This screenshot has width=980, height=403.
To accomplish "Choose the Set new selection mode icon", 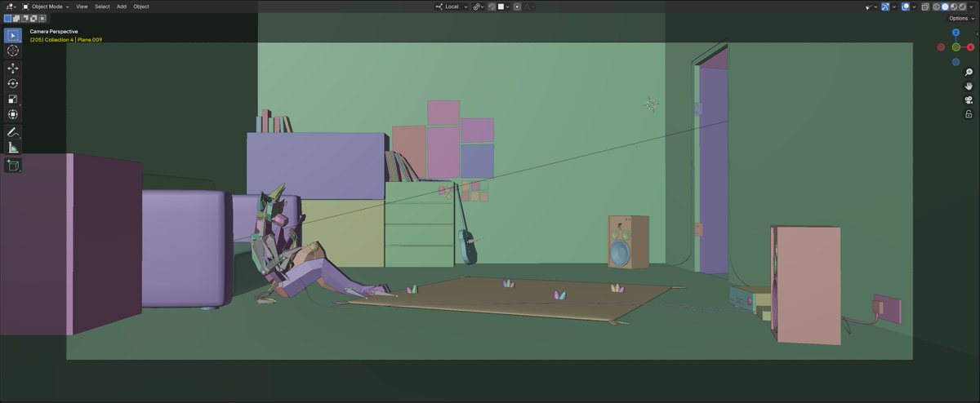I will pyautogui.click(x=8, y=18).
